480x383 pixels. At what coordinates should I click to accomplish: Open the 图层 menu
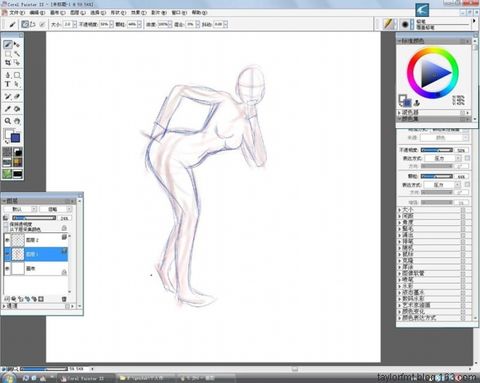coord(78,13)
